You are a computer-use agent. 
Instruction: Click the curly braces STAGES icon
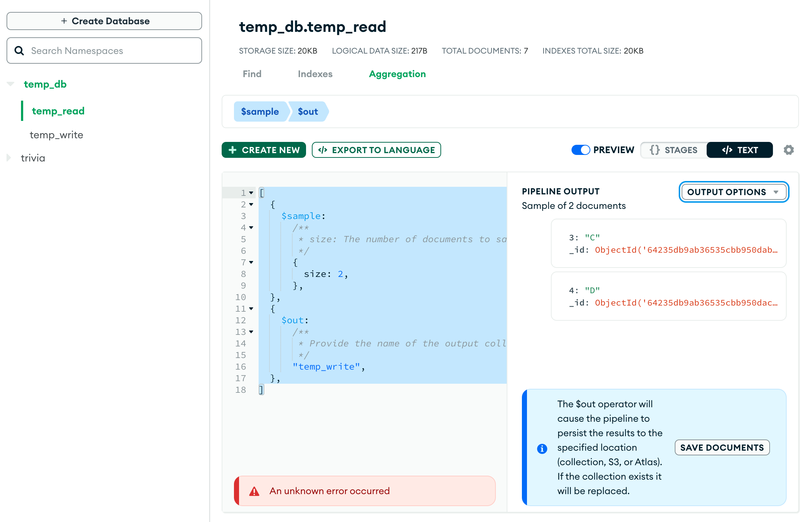click(x=654, y=150)
